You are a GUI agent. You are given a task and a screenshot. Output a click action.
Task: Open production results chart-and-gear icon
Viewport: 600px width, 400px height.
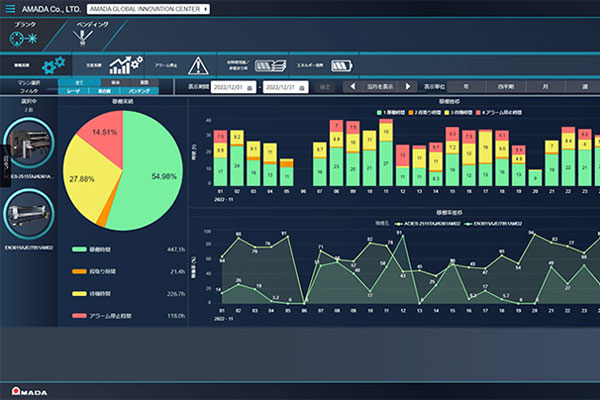pos(126,65)
